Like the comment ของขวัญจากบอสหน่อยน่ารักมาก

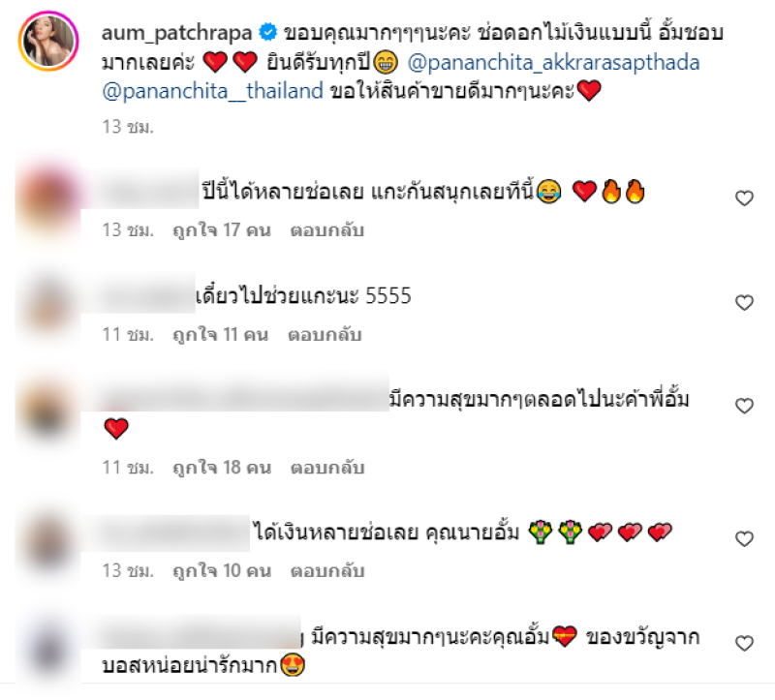click(x=744, y=643)
